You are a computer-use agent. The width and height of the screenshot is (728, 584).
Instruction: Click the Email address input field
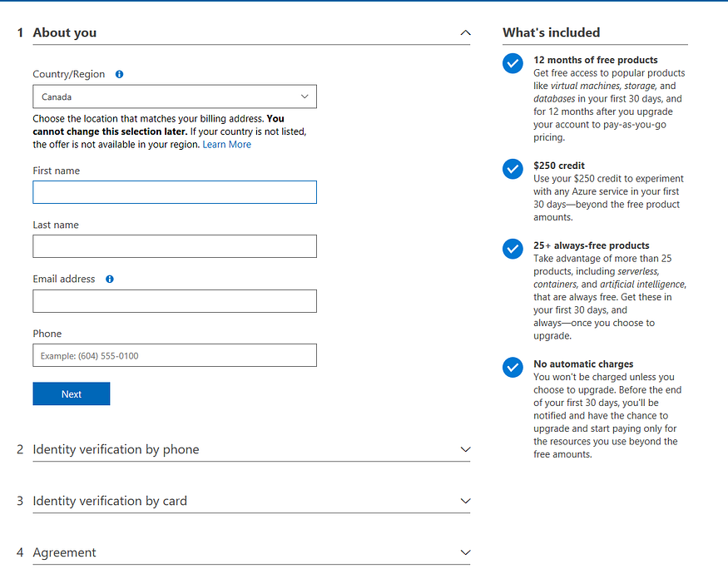[175, 300]
